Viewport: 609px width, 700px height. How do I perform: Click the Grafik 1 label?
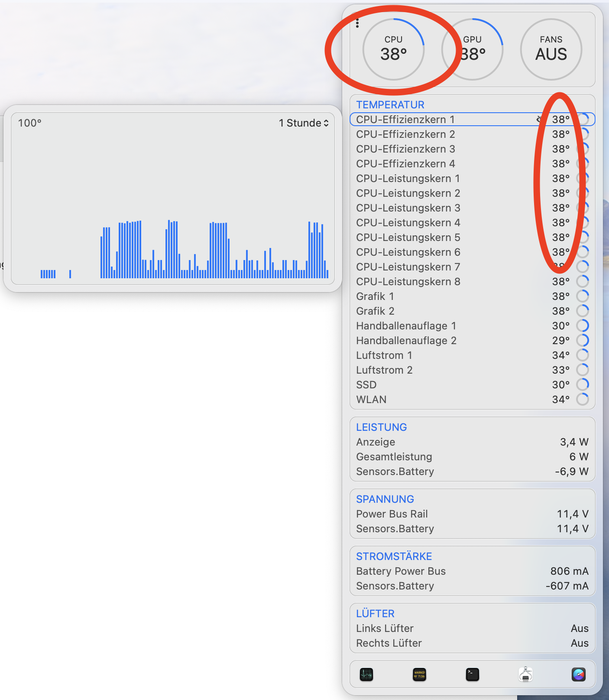pyautogui.click(x=375, y=296)
